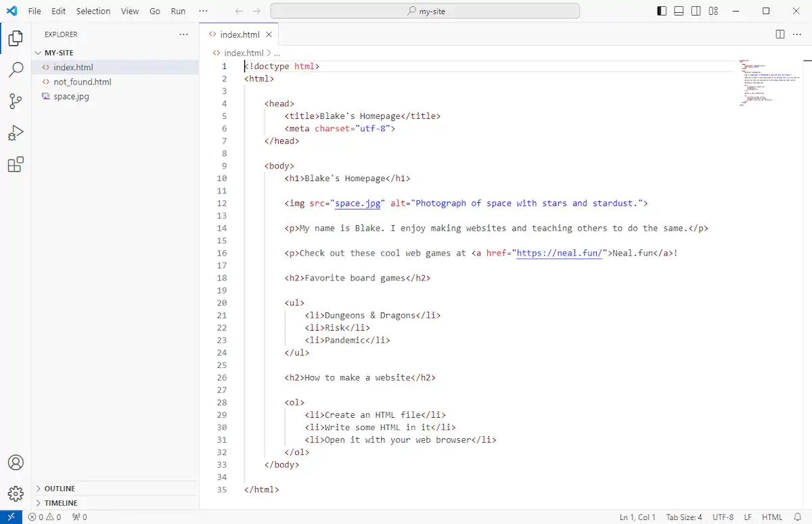Image resolution: width=812 pixels, height=524 pixels.
Task: Open the Search view
Action: pos(16,68)
